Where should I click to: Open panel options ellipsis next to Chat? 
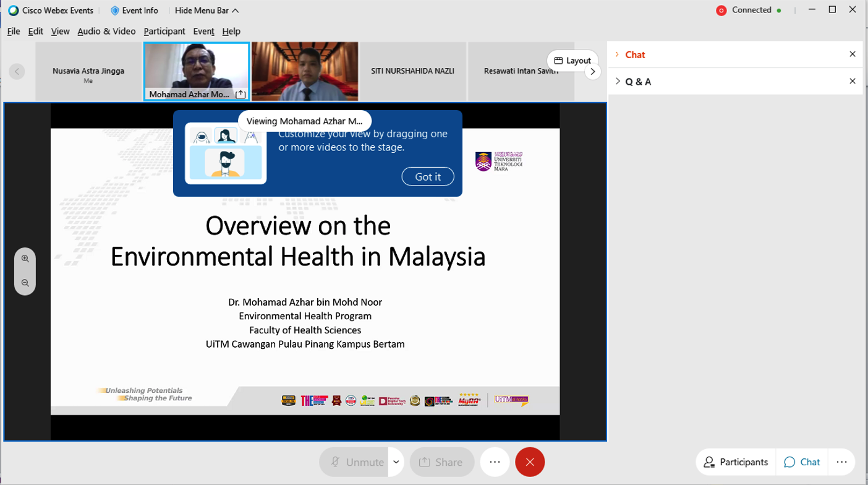coord(841,462)
